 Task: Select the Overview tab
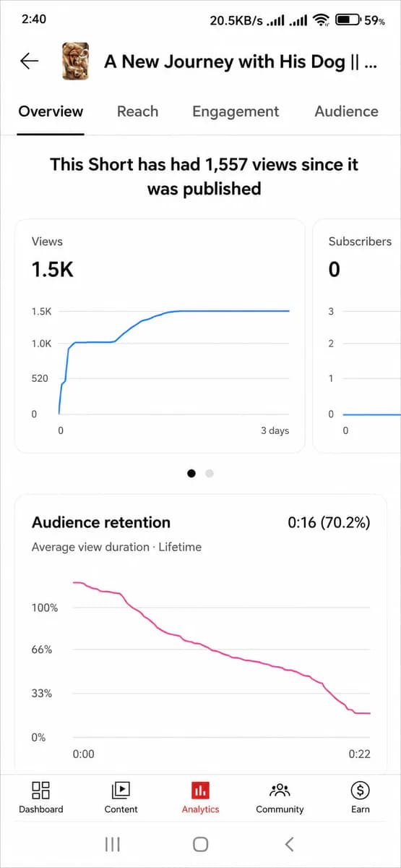click(x=51, y=111)
